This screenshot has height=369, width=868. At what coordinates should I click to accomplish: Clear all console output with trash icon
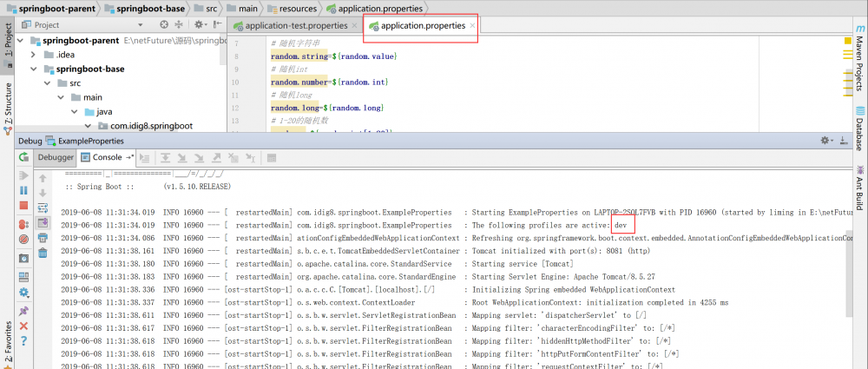43,253
